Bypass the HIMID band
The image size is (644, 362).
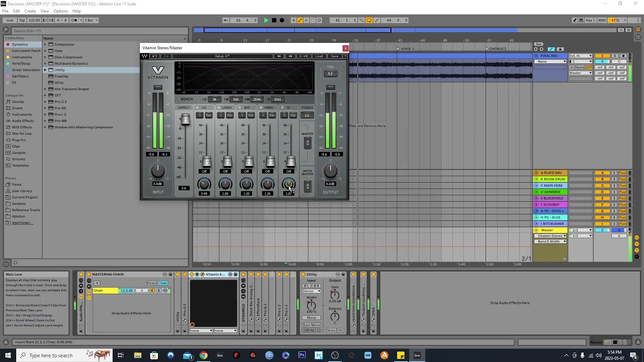272,115
